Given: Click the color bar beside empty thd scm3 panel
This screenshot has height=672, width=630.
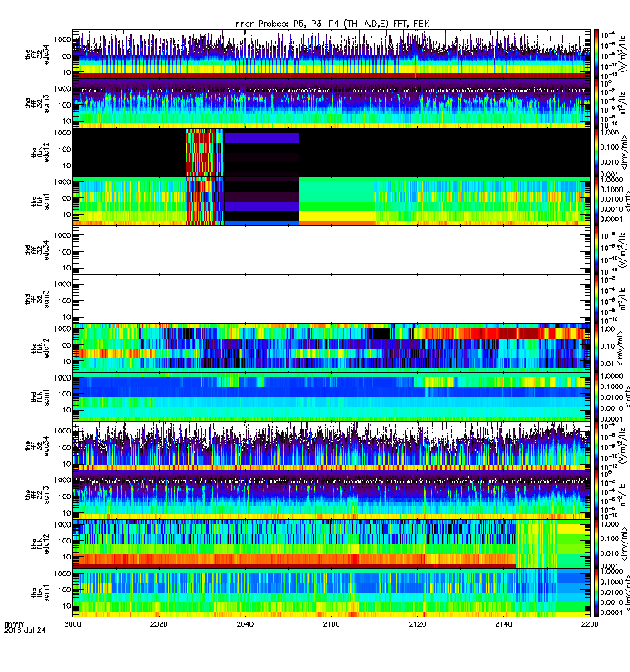Looking at the screenshot, I should (596, 299).
